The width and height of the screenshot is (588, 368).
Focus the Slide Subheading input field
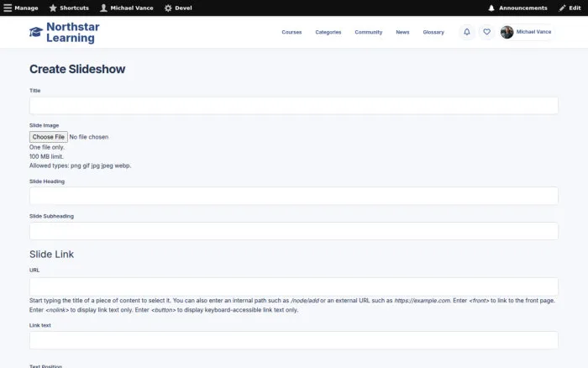294,231
